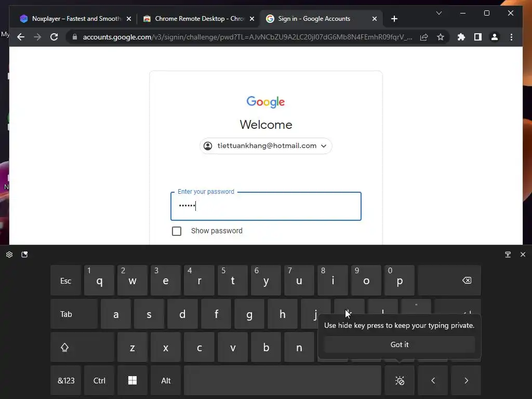Close the Noxplayer tab

pyautogui.click(x=129, y=19)
